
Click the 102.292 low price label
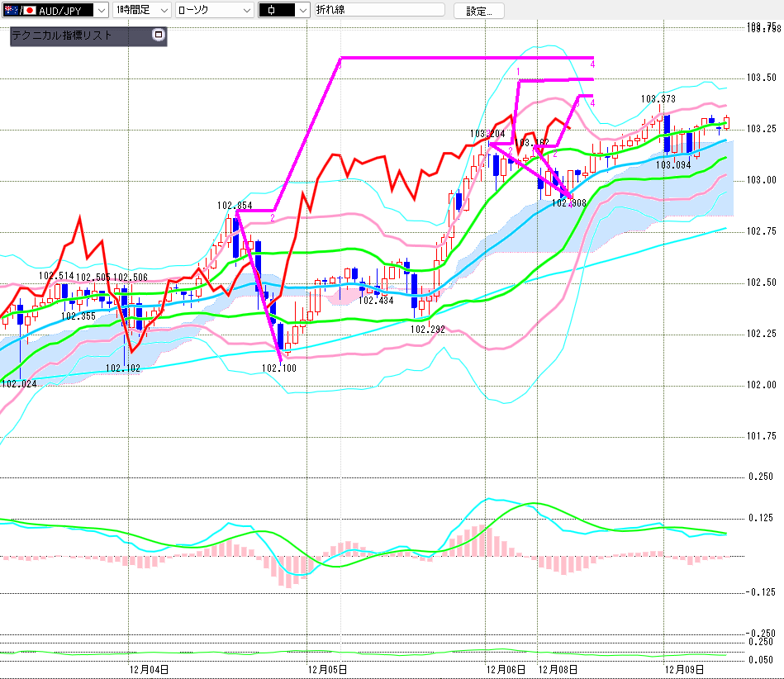[428, 329]
